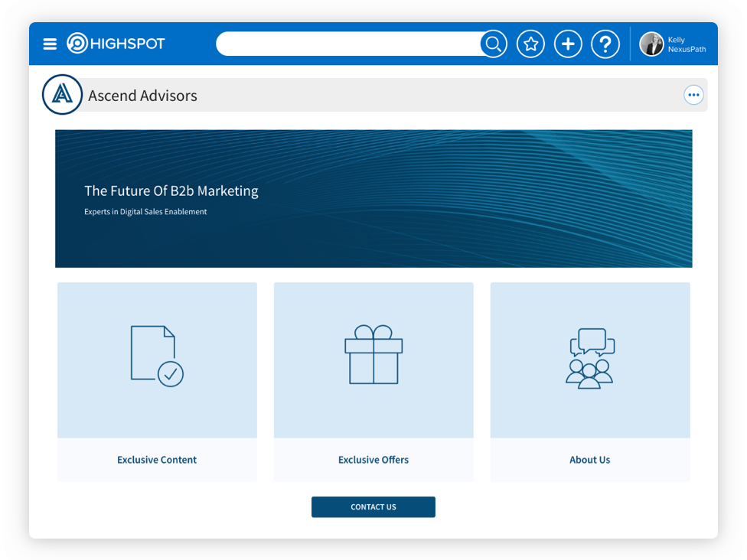Screen dimensions: 747x560
Task: Open help via question mark icon
Action: pyautogui.click(x=605, y=44)
